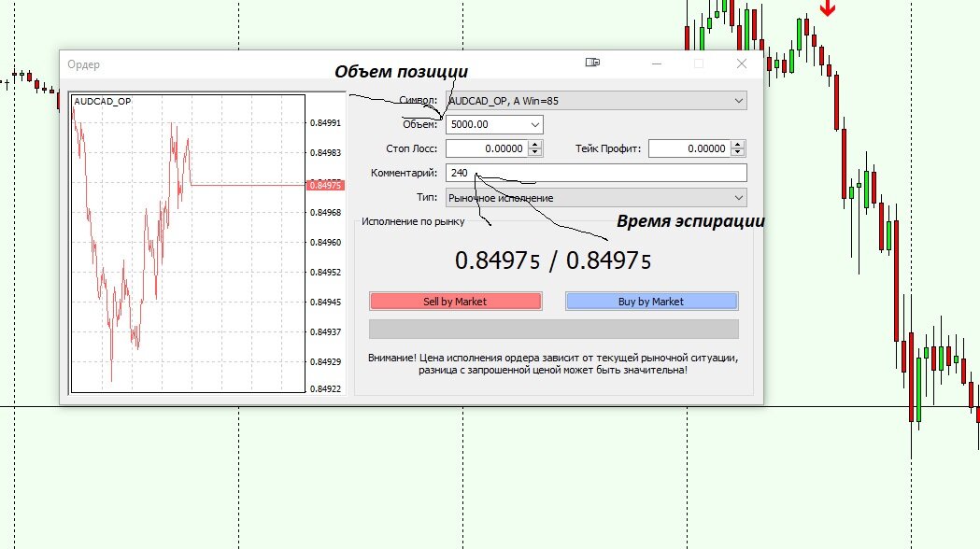
Task: Increase Тейк Профит with up arrow
Action: 738,145
